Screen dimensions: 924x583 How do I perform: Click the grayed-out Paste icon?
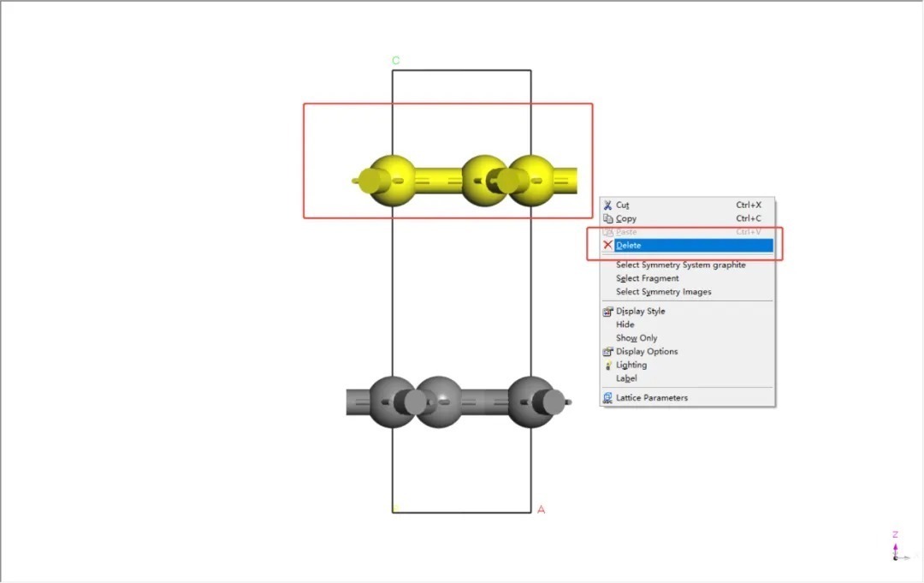[607, 232]
